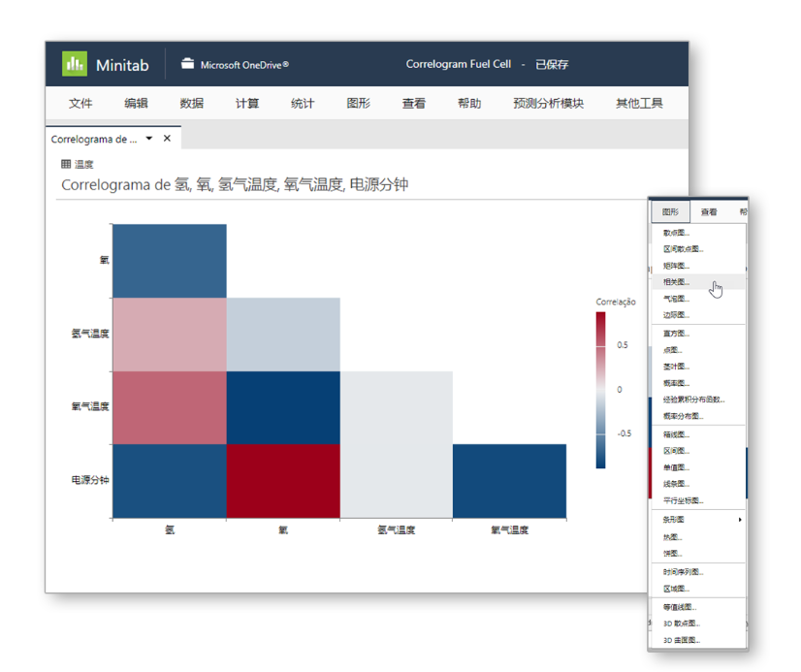Select 相关图... from the 图形 menu

[676, 282]
